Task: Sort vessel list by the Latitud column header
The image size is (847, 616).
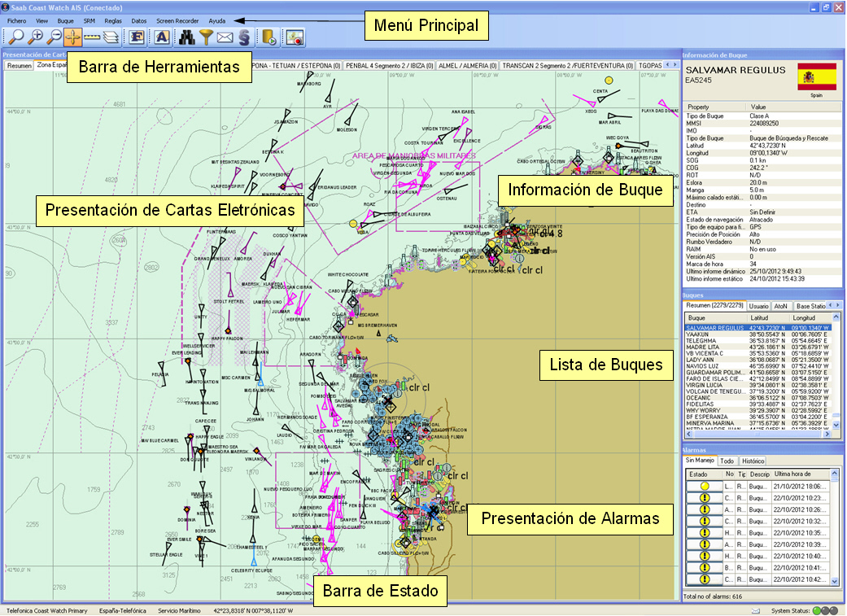Action: click(x=759, y=317)
